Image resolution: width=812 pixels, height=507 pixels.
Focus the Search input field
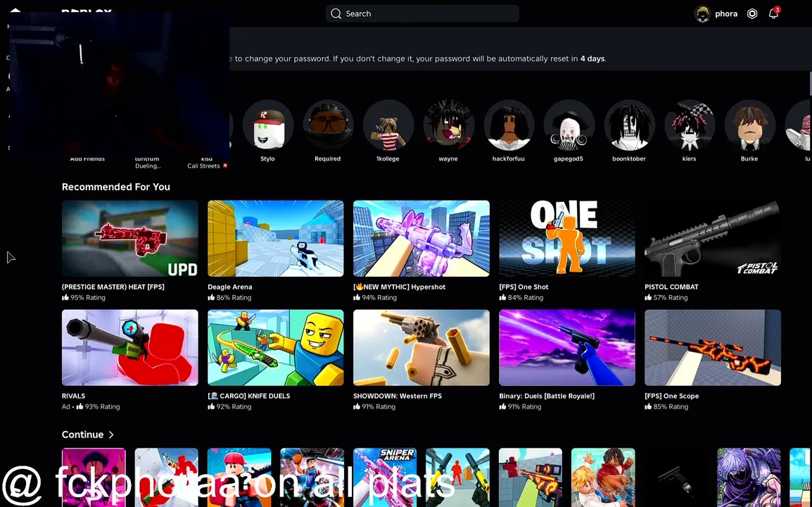tap(422, 13)
